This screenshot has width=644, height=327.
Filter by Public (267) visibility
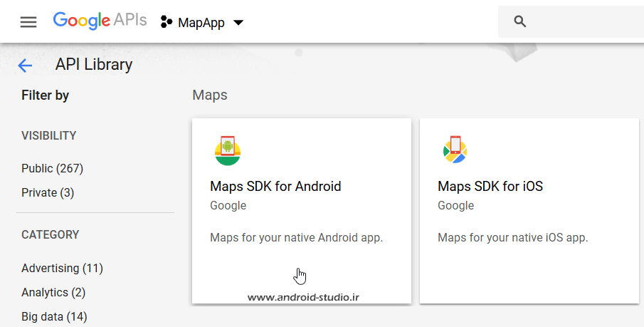(x=53, y=168)
